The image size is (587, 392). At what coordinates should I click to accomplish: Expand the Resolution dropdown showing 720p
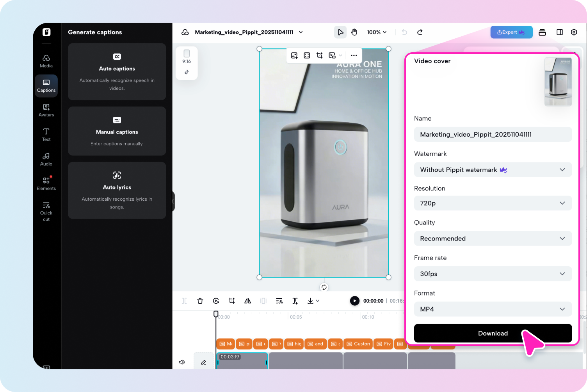click(x=493, y=203)
